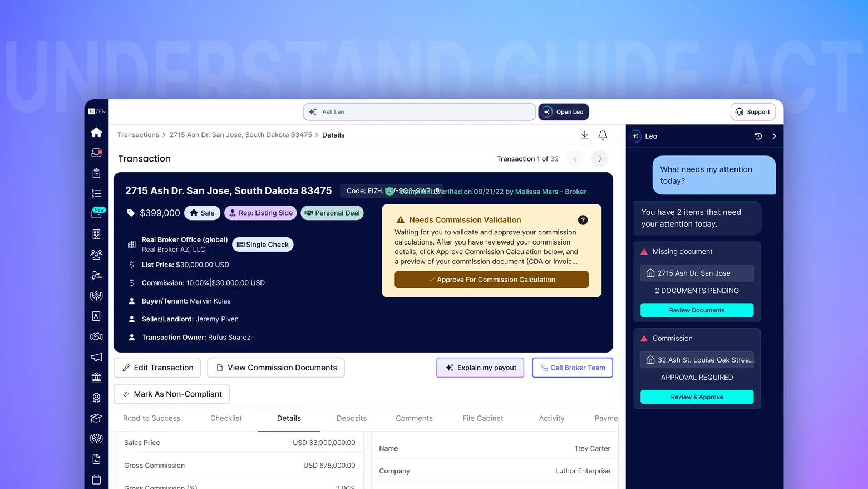The height and width of the screenshot is (489, 868).
Task: Click the download icon in breadcrumb bar
Action: pos(585,135)
